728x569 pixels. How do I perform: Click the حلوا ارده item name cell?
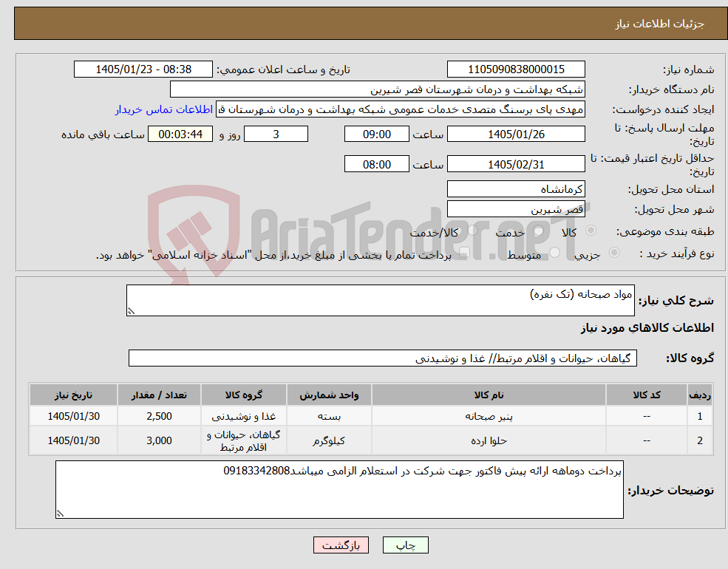click(489, 440)
